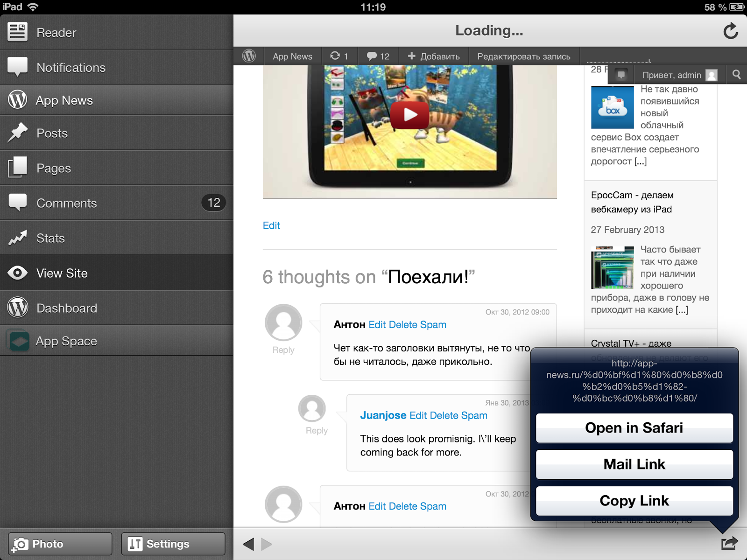This screenshot has width=747, height=560.
Task: Click Juanjose's avatar image
Action: 312,408
